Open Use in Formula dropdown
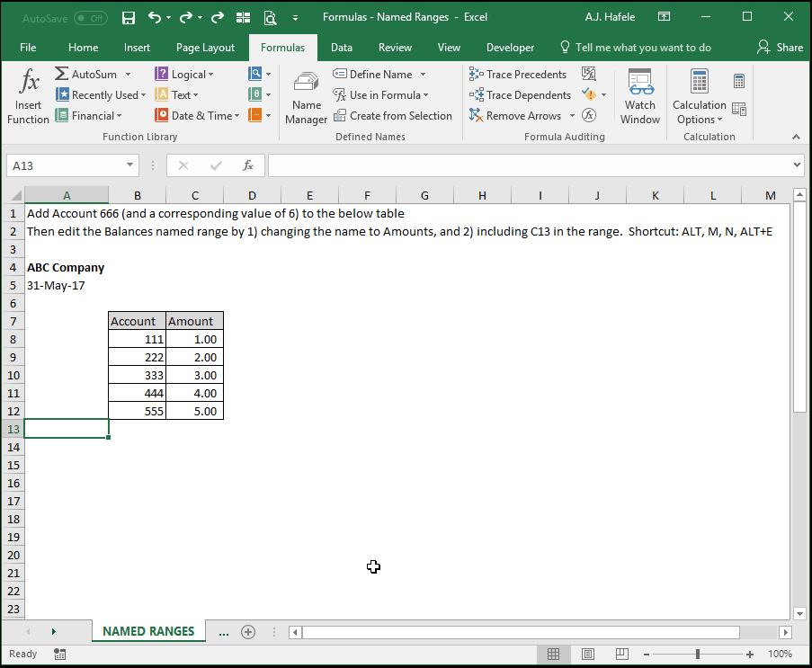 tap(380, 94)
